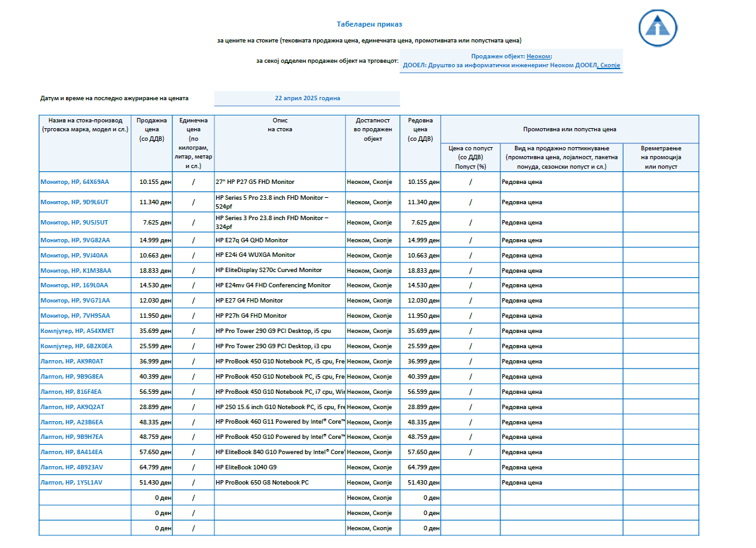Select the 51.430 ден regular price cell
Image resolution: width=756 pixels, height=548 pixels.
pyautogui.click(x=420, y=483)
